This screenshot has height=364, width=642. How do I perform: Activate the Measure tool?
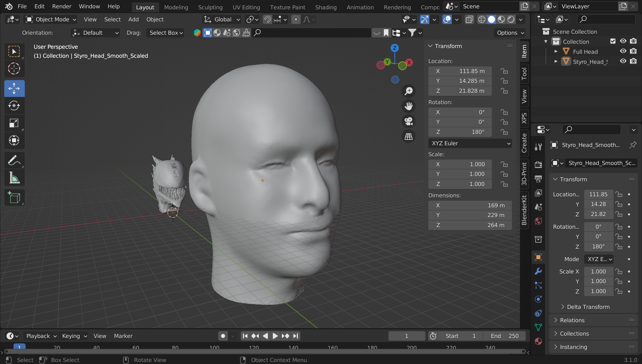[x=14, y=178]
